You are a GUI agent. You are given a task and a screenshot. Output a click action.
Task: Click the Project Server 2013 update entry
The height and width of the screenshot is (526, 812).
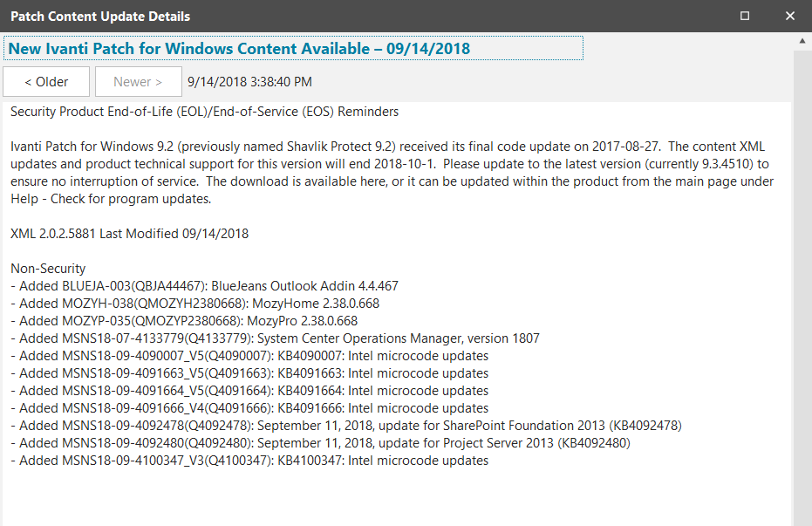[321, 443]
